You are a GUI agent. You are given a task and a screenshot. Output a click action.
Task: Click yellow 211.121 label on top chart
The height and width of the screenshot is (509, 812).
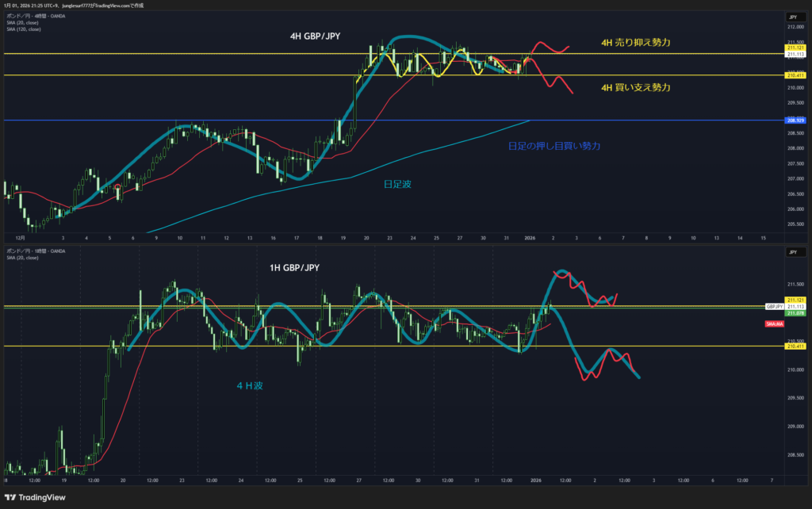tap(795, 48)
